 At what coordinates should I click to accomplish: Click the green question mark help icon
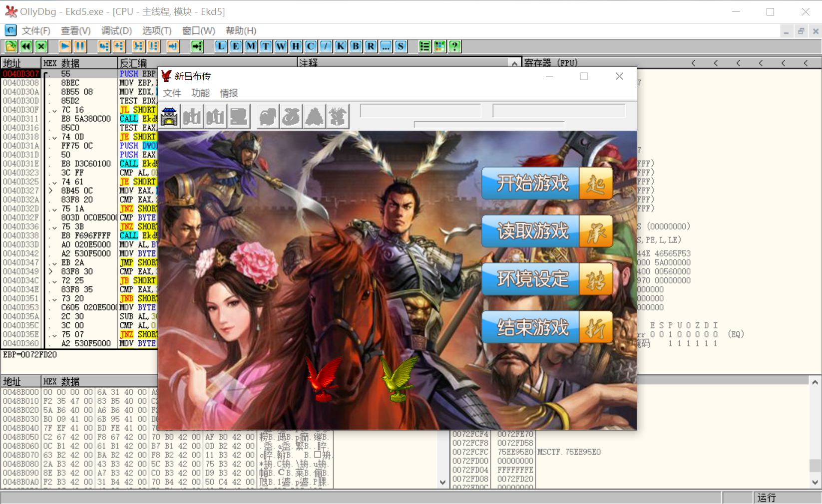coord(454,46)
